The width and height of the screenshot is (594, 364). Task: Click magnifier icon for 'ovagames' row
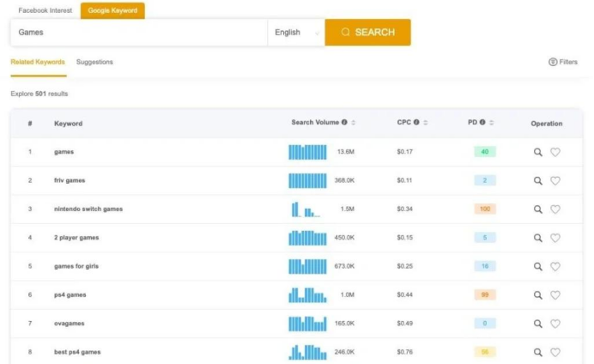538,324
